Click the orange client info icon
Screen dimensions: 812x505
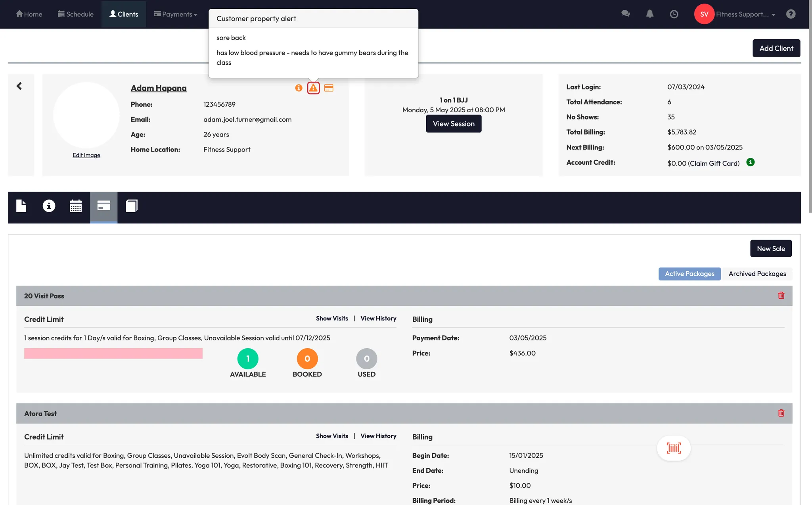[x=299, y=88]
